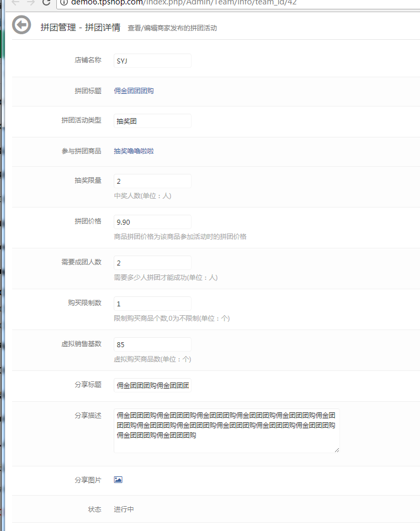Click the 需要成团人数 input field
This screenshot has width=420, height=531.
tap(152, 263)
